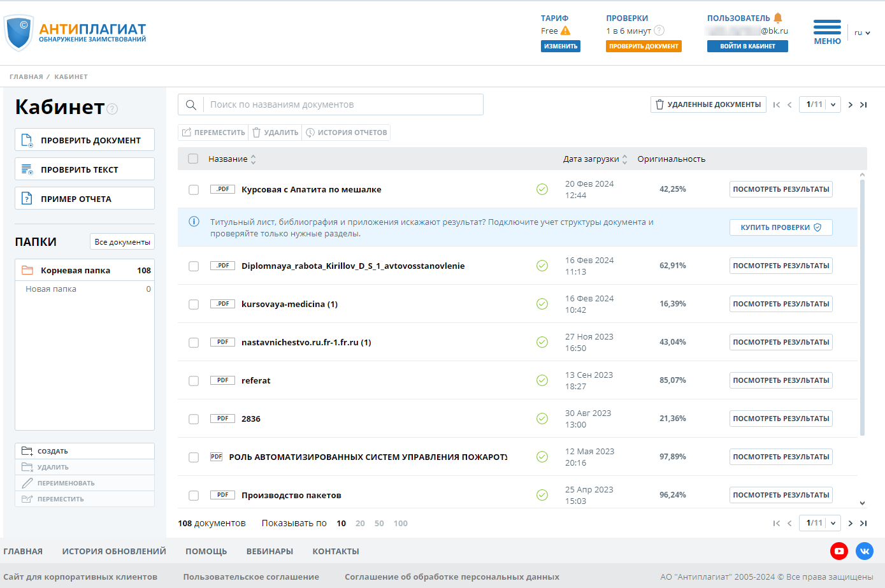Viewport: 885px width, 588px height.
Task: Click the tariff warning triangle icon
Action: click(x=565, y=31)
